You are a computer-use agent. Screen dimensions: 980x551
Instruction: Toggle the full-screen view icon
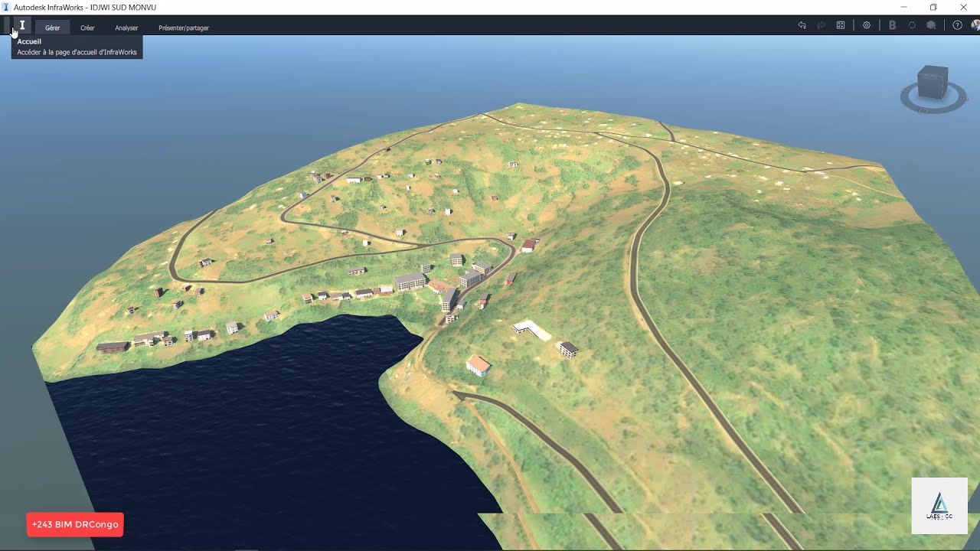tap(841, 25)
